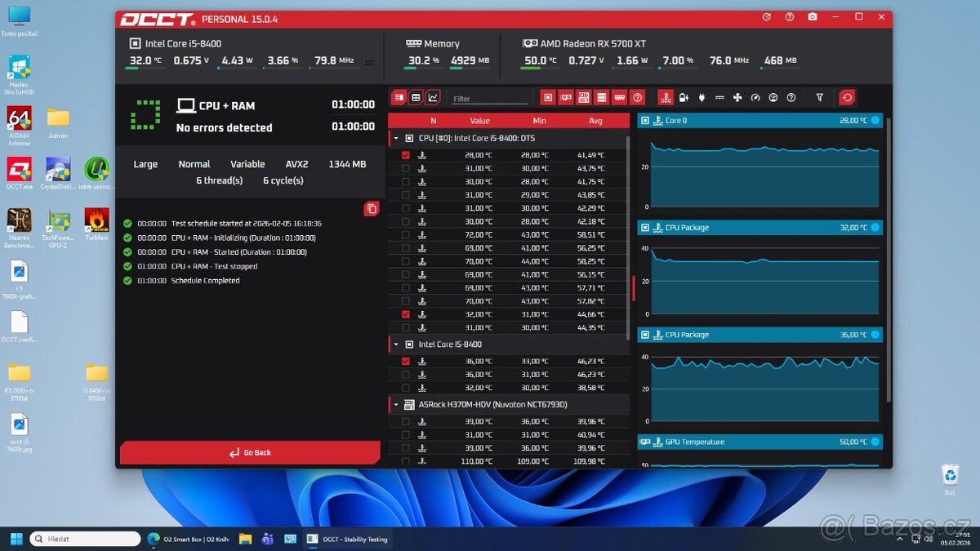This screenshot has height=551, width=980.
Task: Collapse the CPU Intel Core i5-8400: DTS section
Action: [x=395, y=138]
